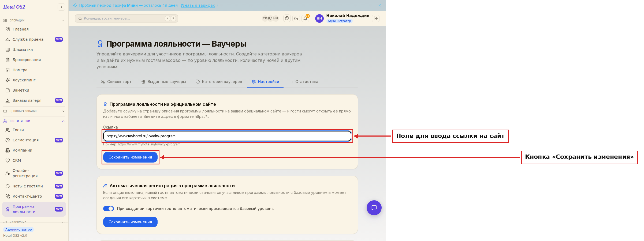Image resolution: width=644 pixels, height=241 pixels.
Task: Open notifications bell
Action: click(305, 18)
